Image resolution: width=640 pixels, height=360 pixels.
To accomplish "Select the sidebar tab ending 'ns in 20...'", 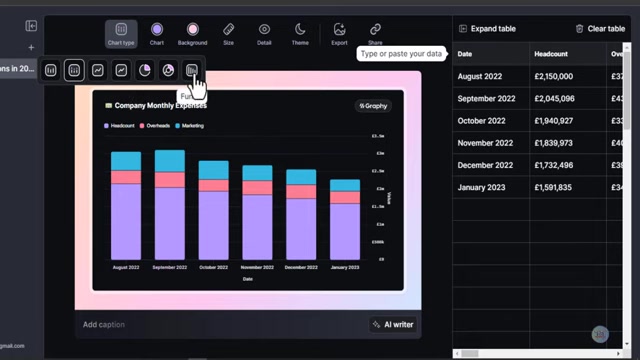I will [x=18, y=68].
